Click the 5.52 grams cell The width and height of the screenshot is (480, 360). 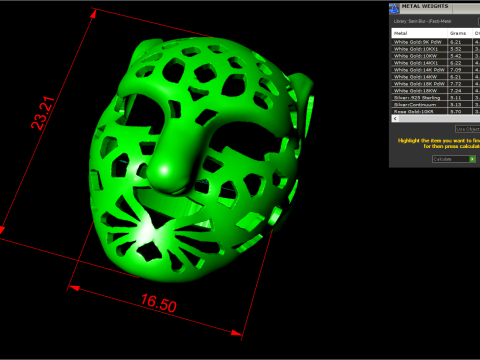tap(460, 49)
